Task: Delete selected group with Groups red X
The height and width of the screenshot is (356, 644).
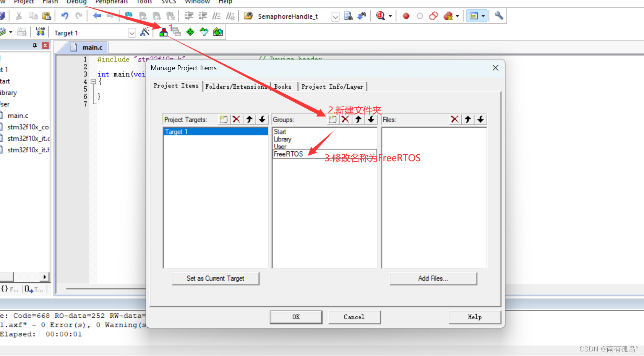Action: tap(345, 120)
